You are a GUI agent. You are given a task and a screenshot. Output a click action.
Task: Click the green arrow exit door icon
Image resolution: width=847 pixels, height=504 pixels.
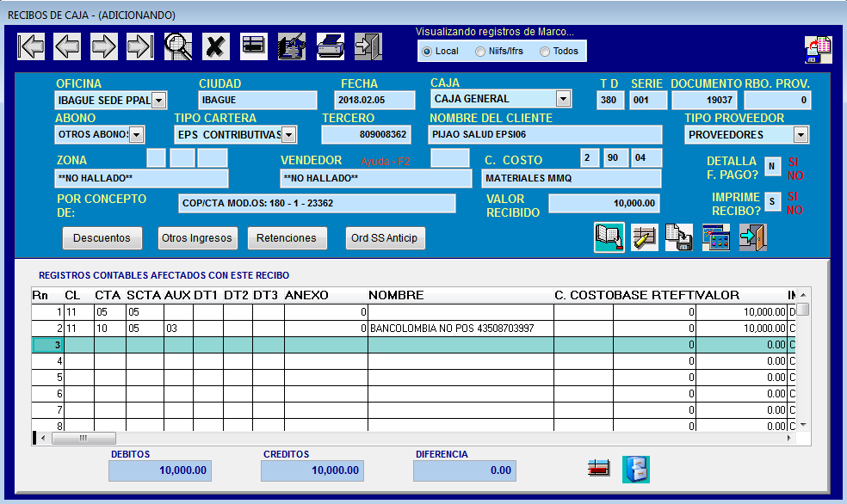pyautogui.click(x=753, y=237)
